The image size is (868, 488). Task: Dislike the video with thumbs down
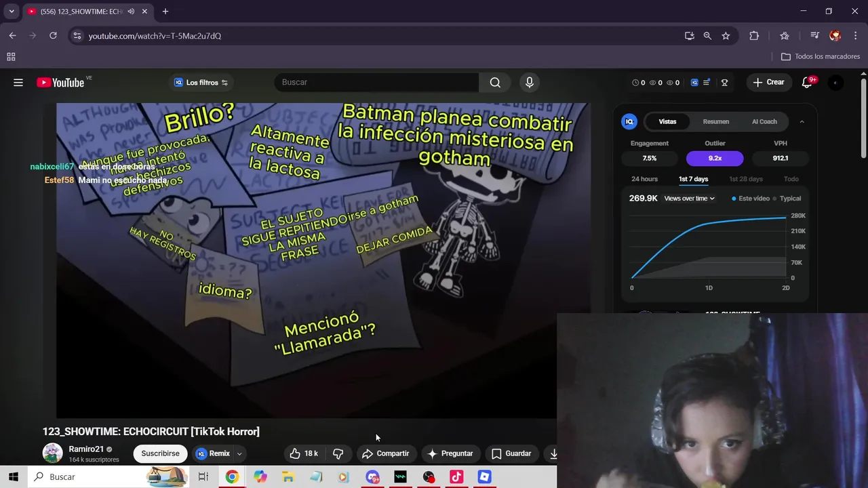coord(338,453)
